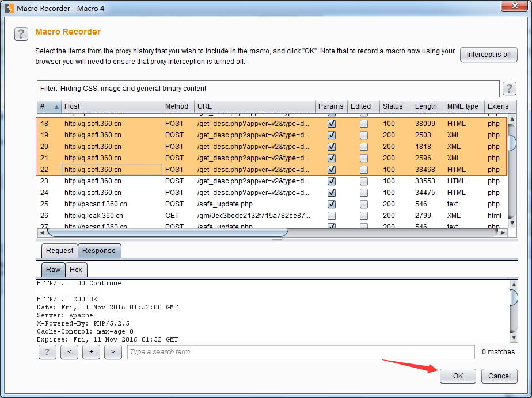Toggle Edited checkbox for row 20
Viewport: 532px width, 398px height.
(x=364, y=147)
